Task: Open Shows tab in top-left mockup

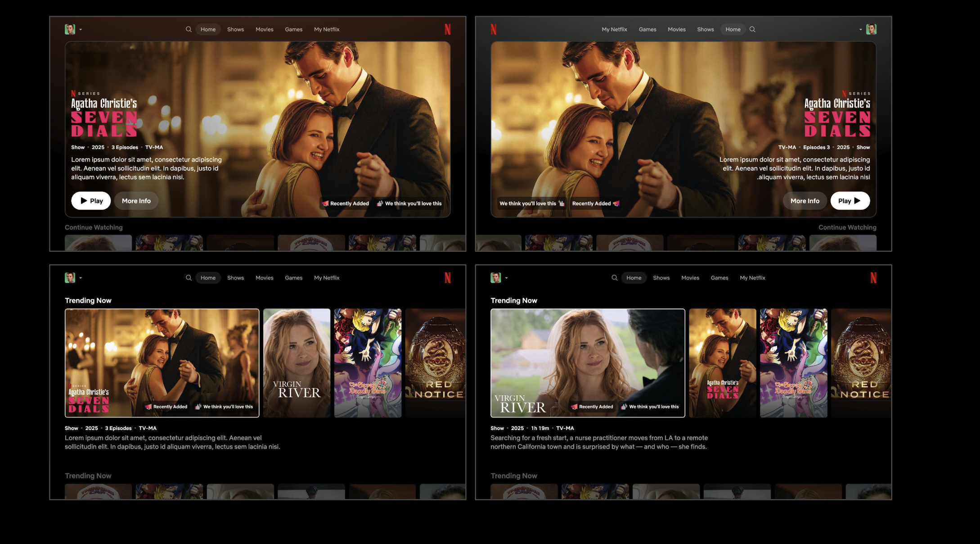Action: 235,29
